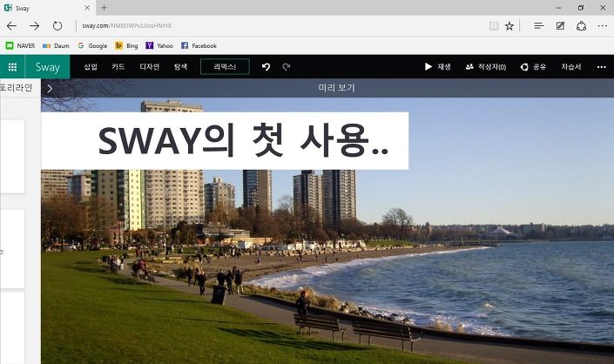The width and height of the screenshot is (614, 364).
Task: Open the Yahoo bookmark
Action: click(x=159, y=46)
